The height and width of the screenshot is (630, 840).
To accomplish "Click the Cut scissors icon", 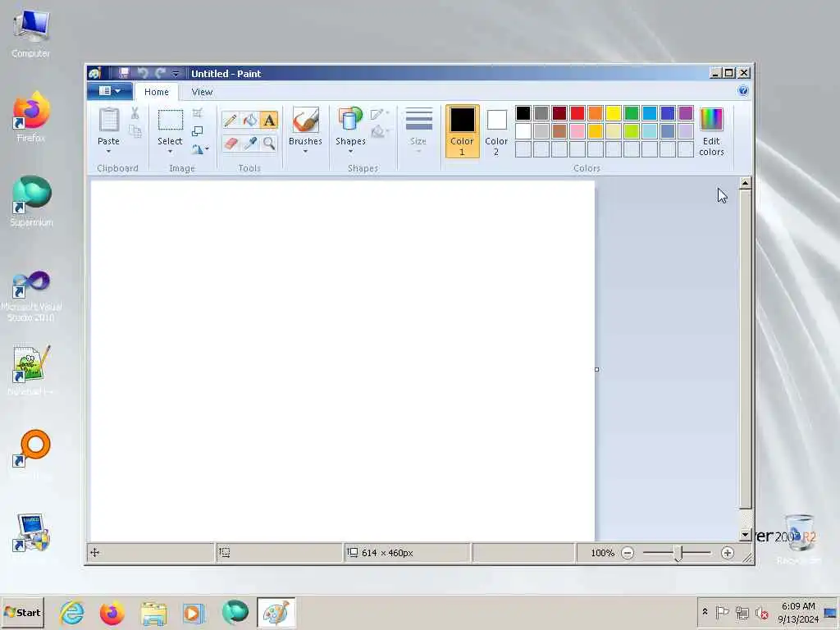I will click(x=135, y=113).
